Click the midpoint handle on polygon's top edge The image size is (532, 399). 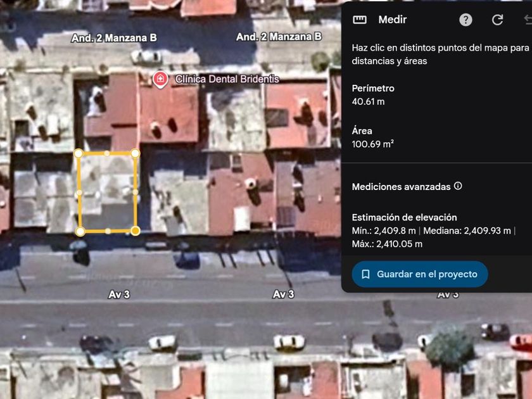(107, 153)
